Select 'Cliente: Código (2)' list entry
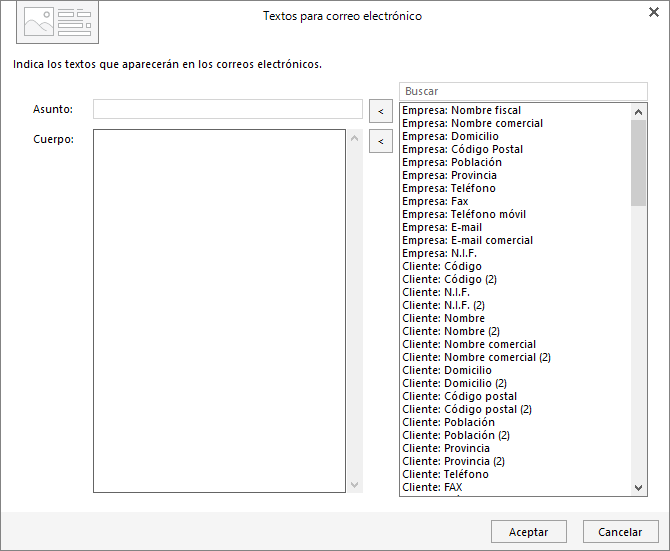This screenshot has height=551, width=670. pyautogui.click(x=516, y=279)
